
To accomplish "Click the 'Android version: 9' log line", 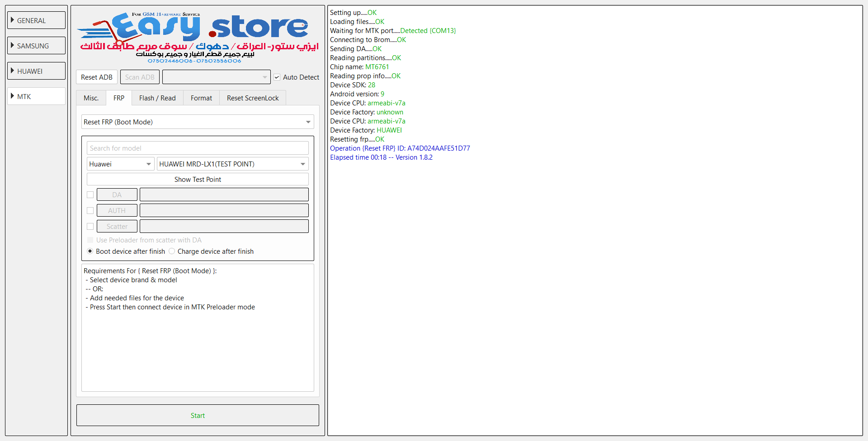I will tap(357, 94).
